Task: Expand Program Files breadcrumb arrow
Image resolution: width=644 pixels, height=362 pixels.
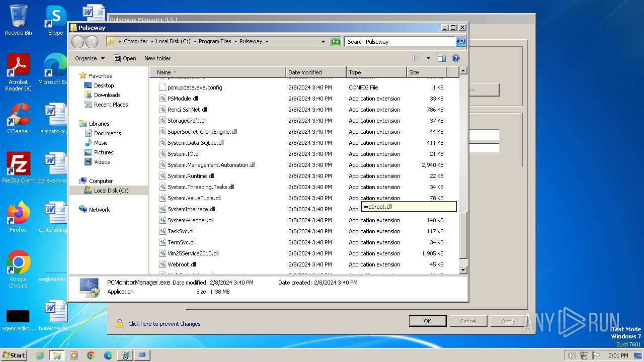Action: point(235,42)
